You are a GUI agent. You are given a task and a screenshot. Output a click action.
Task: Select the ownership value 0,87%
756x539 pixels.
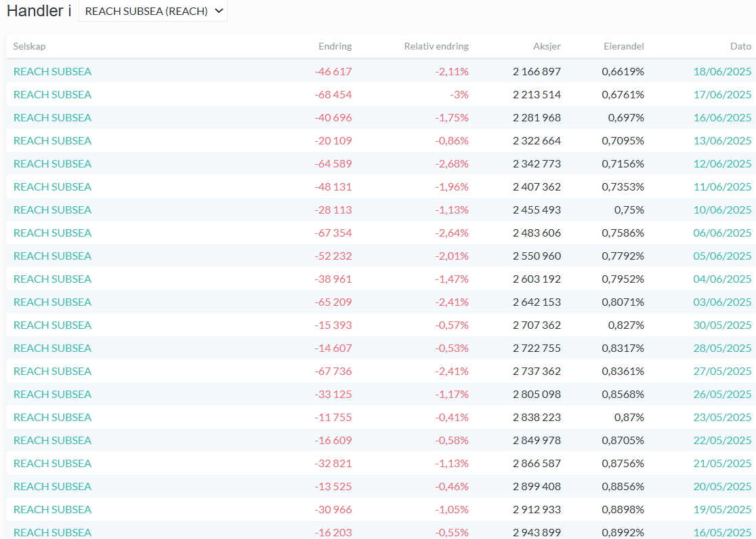(x=629, y=418)
